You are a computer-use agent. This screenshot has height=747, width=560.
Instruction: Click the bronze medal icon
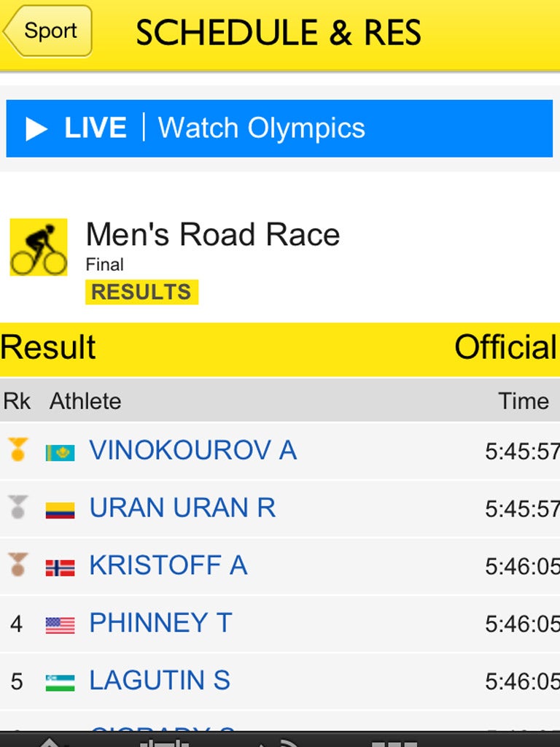pyautogui.click(x=17, y=565)
